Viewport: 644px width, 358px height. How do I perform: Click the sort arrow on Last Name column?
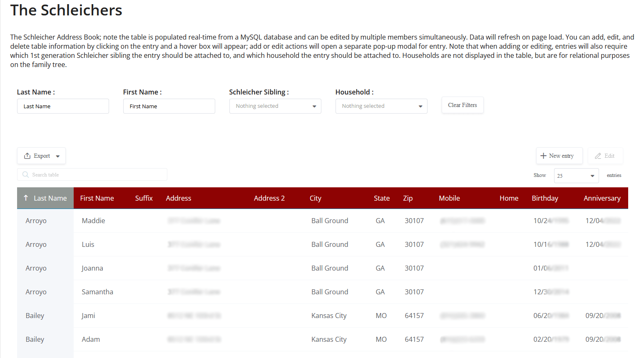(26, 198)
